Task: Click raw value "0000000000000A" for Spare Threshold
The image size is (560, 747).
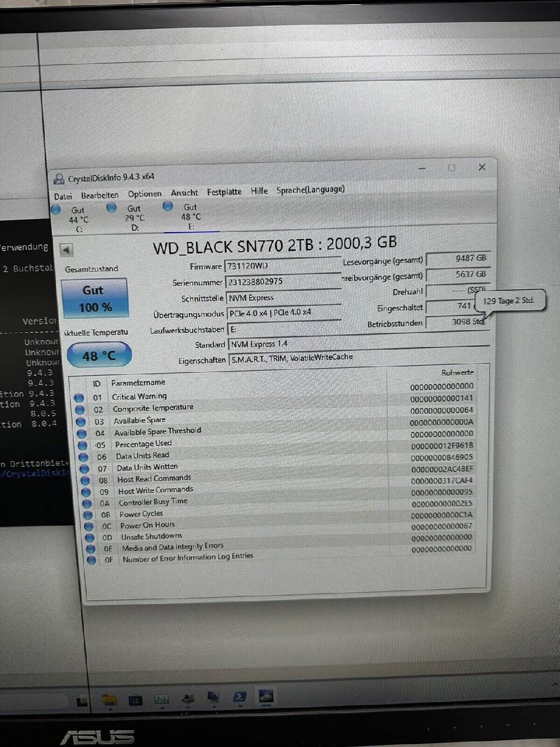Action: click(442, 423)
